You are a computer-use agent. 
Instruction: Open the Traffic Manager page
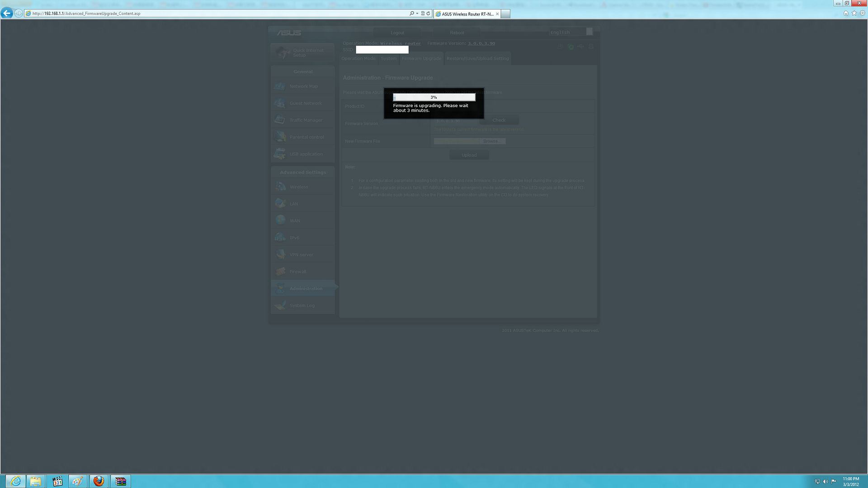tap(306, 120)
